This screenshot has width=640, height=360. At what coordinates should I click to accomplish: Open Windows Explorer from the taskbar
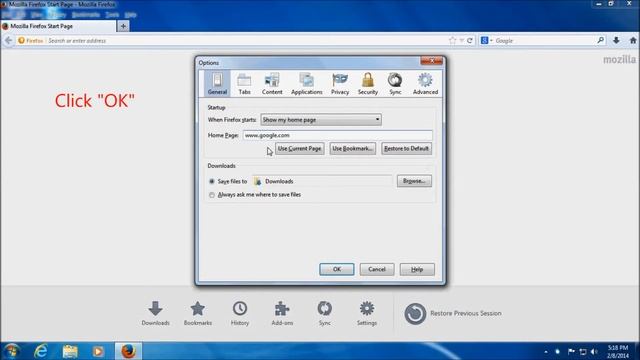70,351
